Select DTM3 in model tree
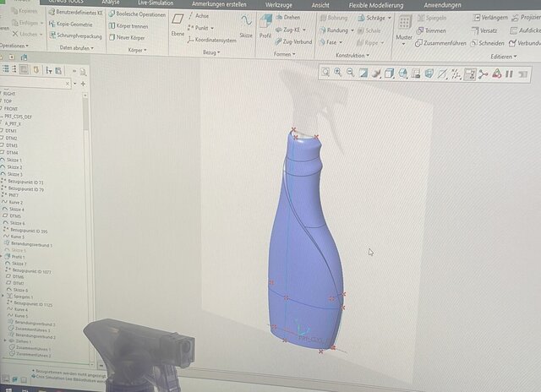Screen dimensions: 541x392 pyautogui.click(x=9, y=145)
